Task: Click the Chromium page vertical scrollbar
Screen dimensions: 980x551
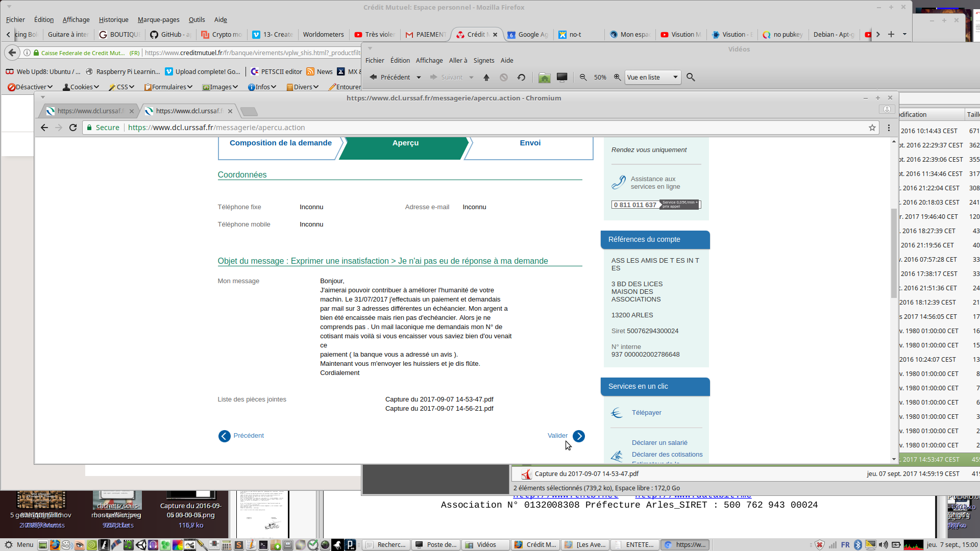Action: pos(894,253)
